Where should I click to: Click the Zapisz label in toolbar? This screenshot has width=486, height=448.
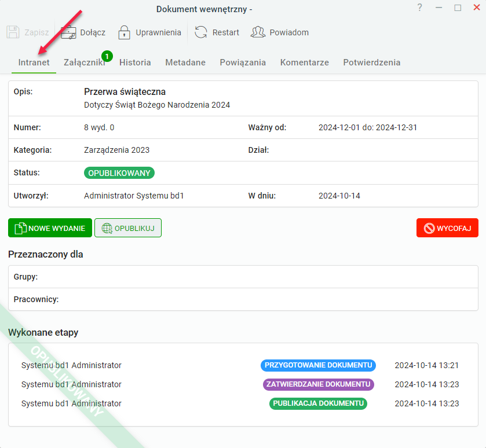tap(36, 32)
